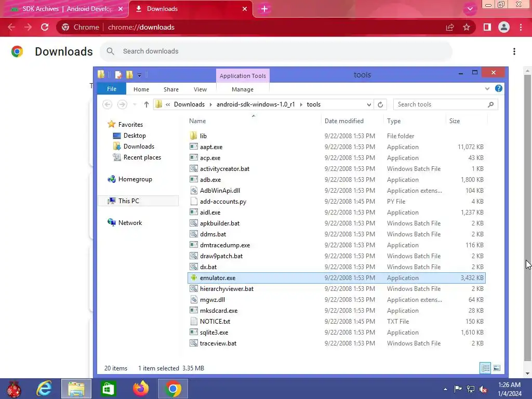532x399 pixels.
Task: Select Network in the navigation pane
Action: coord(130,222)
